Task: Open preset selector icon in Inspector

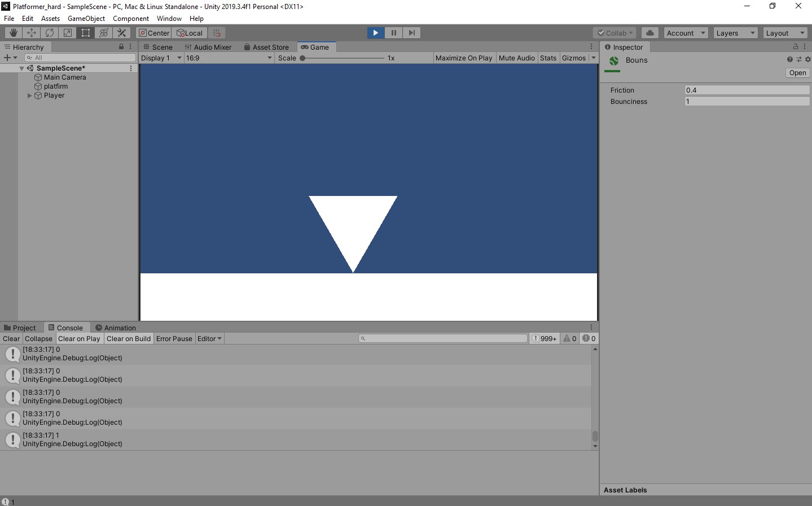Action: [x=799, y=59]
